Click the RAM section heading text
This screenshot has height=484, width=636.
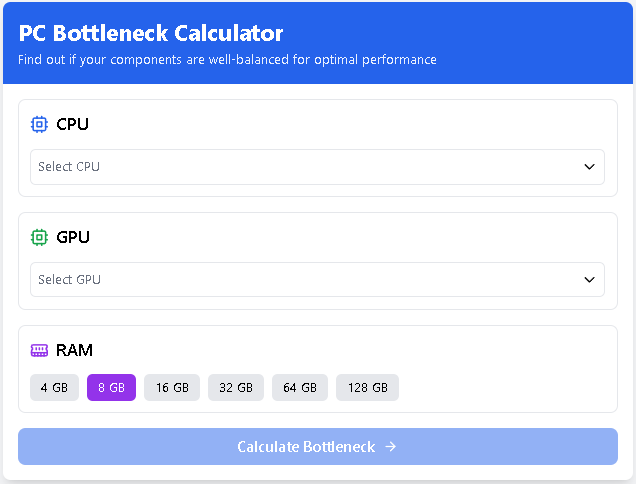coord(74,350)
